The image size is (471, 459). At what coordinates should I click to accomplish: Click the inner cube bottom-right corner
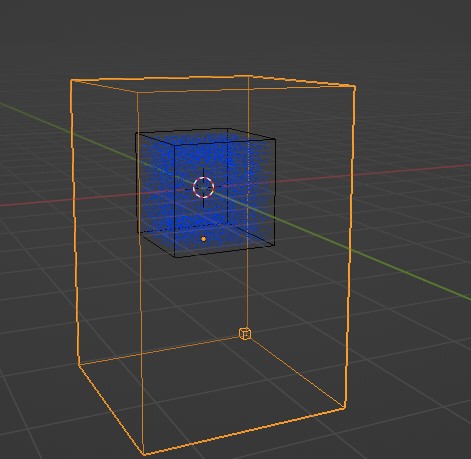pos(274,245)
